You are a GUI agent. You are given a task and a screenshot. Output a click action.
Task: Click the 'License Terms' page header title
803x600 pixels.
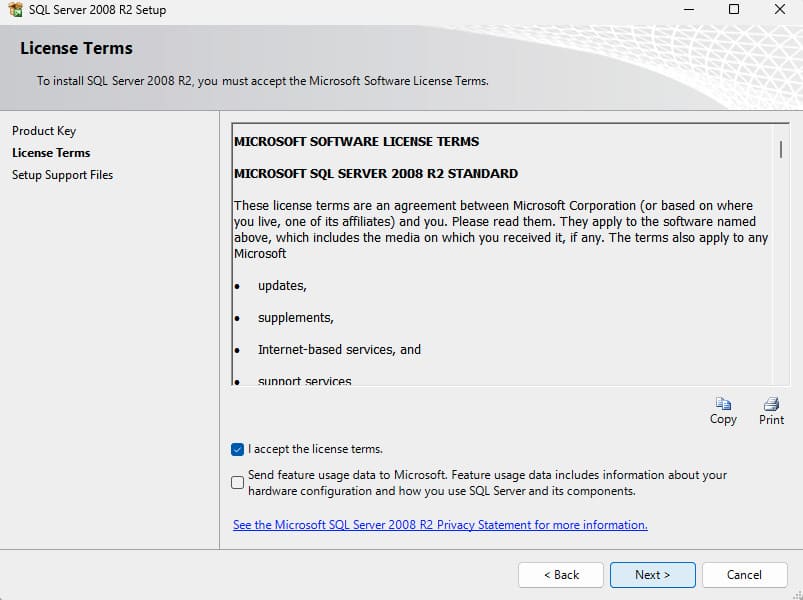(x=76, y=48)
